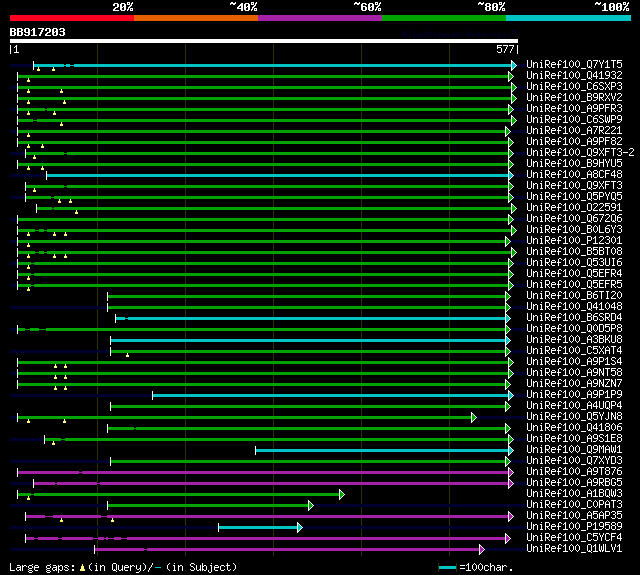This screenshot has height=575, width=640.
Task: Click the short cyan alignment bar for UniRef100_P19589
Action: [258, 528]
